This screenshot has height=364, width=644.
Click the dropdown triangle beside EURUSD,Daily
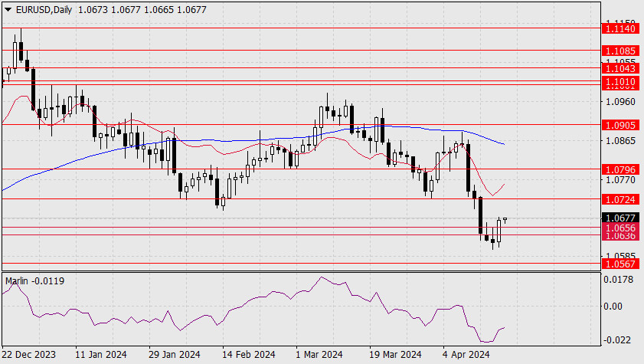coord(8,9)
